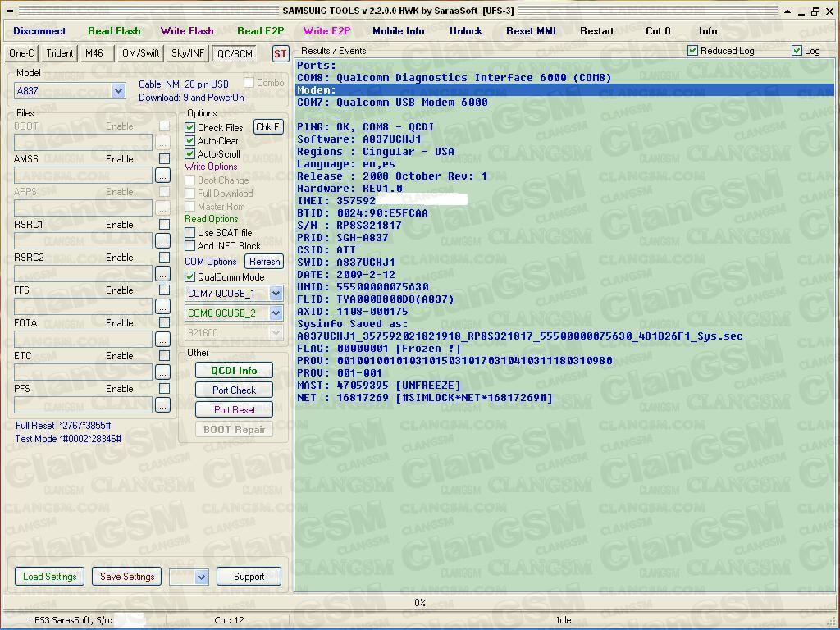The height and width of the screenshot is (630, 840).
Task: Switch to the QC/BCM tab
Action: 235,53
